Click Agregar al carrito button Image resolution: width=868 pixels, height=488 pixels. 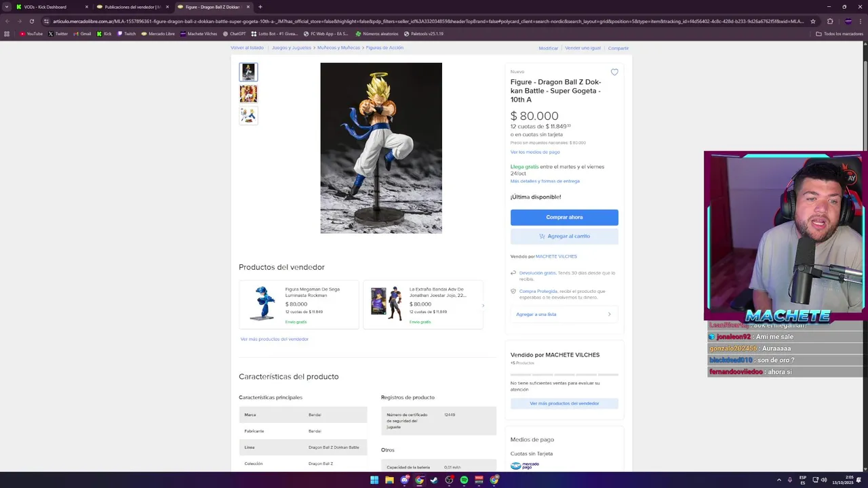point(564,236)
